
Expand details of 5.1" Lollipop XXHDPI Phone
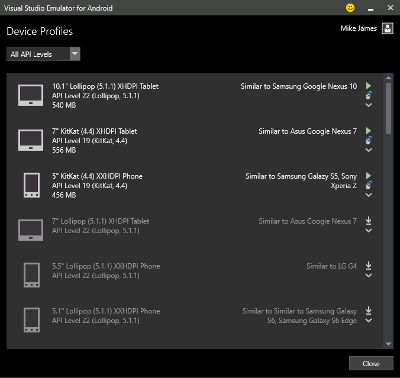(x=368, y=320)
